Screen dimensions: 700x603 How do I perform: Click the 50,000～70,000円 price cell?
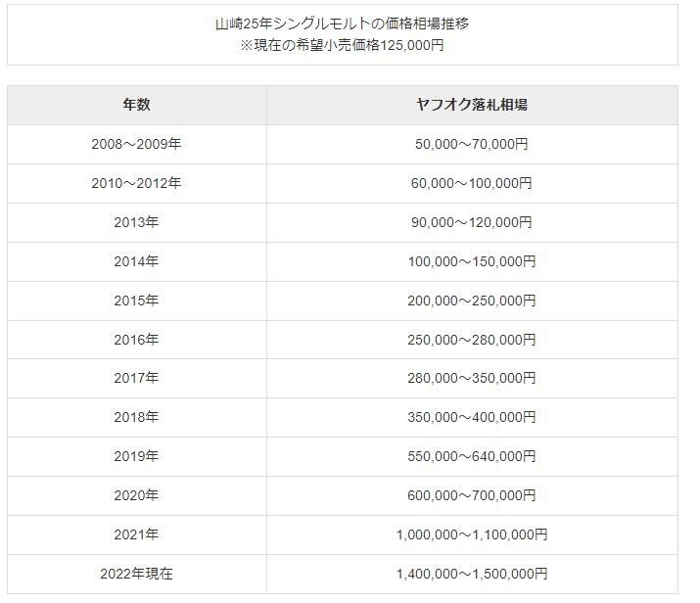471,144
